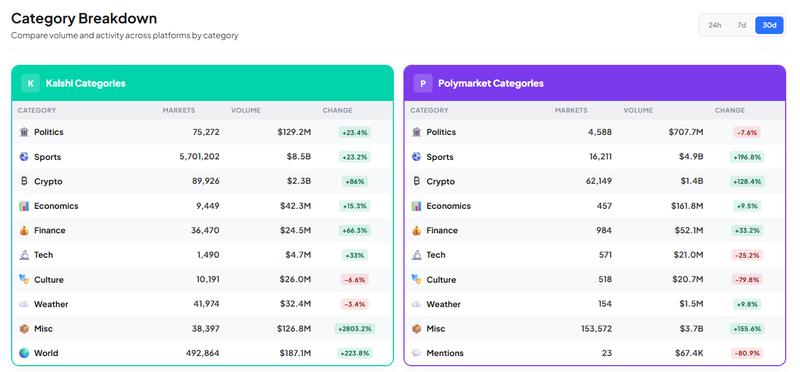Click the Polymarket Crypto bitcoin icon
Viewport: 800px width, 372px height.
click(416, 181)
